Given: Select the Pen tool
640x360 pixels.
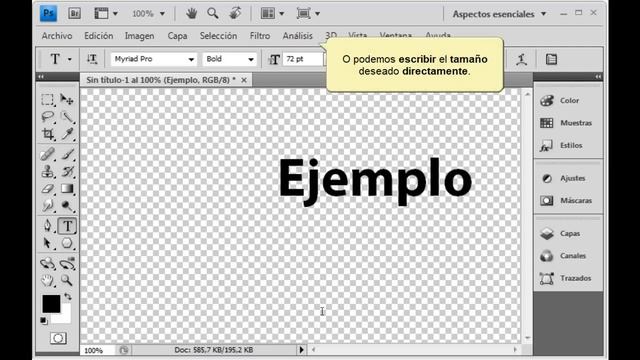Looking at the screenshot, I should pos(48,226).
